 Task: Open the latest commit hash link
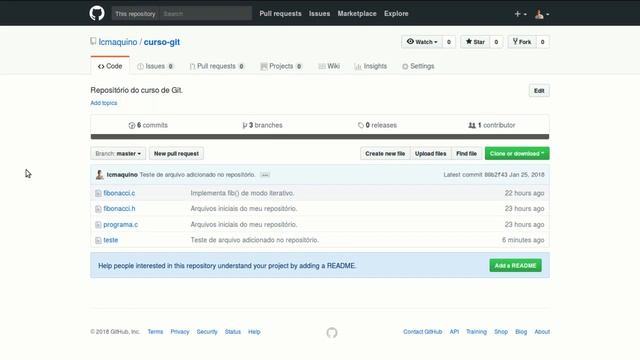(496, 175)
